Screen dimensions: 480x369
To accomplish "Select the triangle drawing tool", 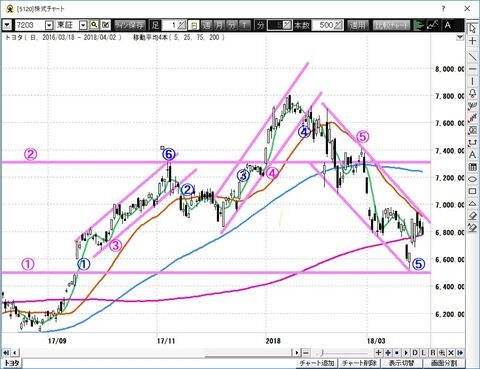I will click(472, 204).
